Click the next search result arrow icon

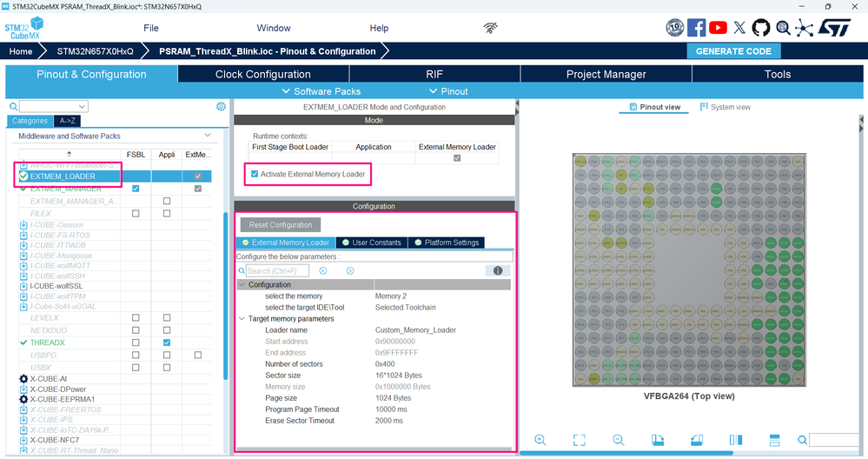[x=350, y=270]
